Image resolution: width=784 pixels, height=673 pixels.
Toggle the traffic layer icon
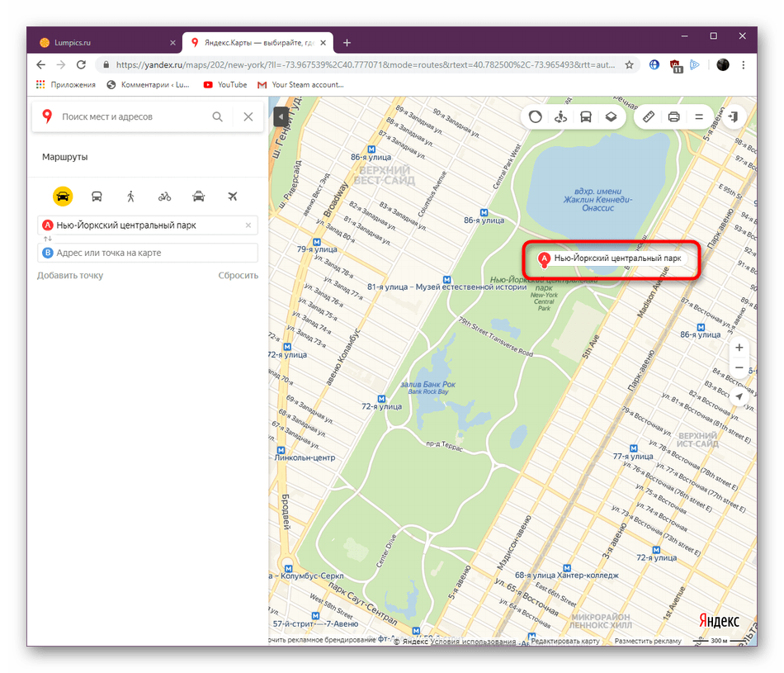536,117
